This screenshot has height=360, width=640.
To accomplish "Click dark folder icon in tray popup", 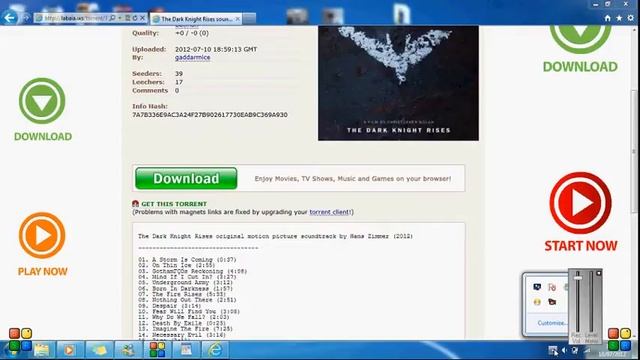I will (552, 302).
